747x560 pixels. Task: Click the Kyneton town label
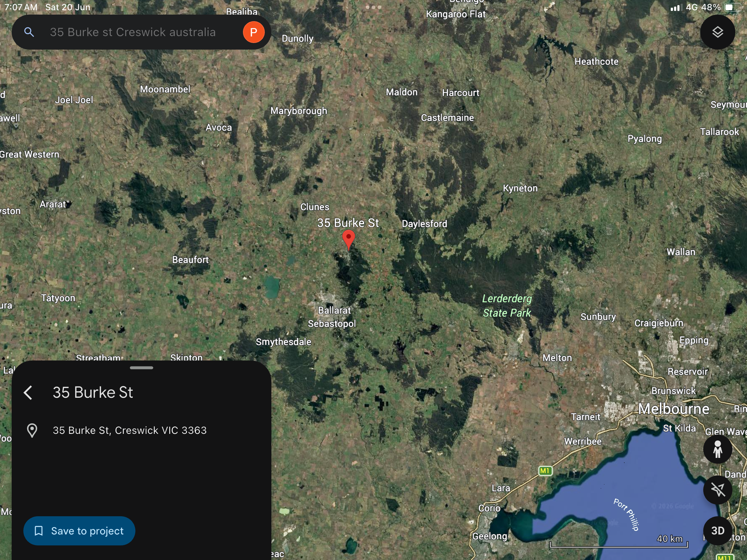[x=520, y=188]
